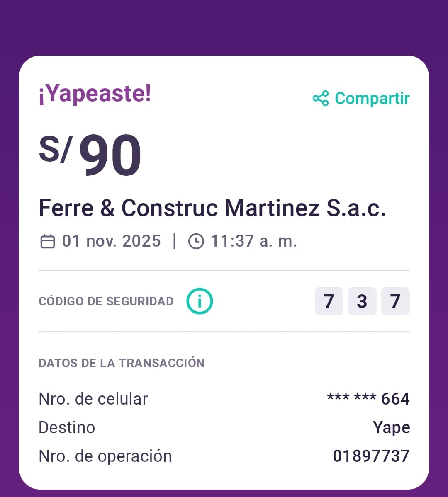The image size is (448, 497).
Task: Select the S/ 90 amount
Action: 90,154
